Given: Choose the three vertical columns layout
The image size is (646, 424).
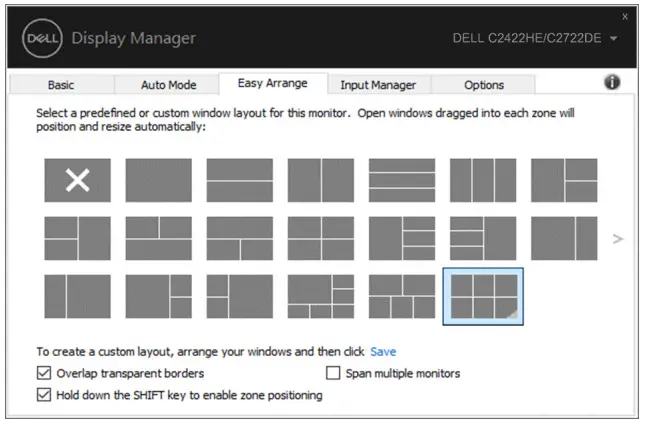Looking at the screenshot, I should [x=482, y=180].
